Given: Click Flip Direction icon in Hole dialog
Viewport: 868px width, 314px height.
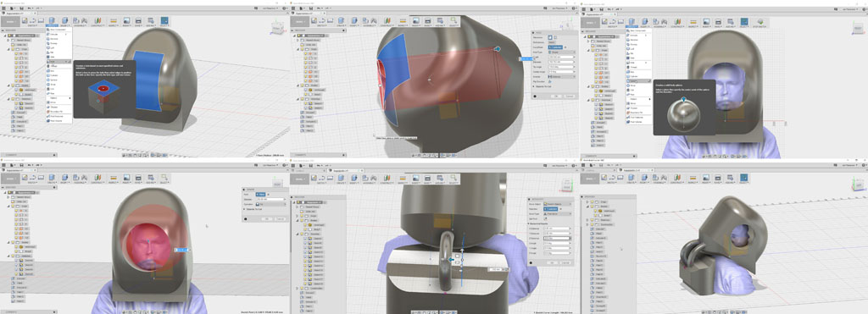Looking at the screenshot, I should pyautogui.click(x=549, y=81).
